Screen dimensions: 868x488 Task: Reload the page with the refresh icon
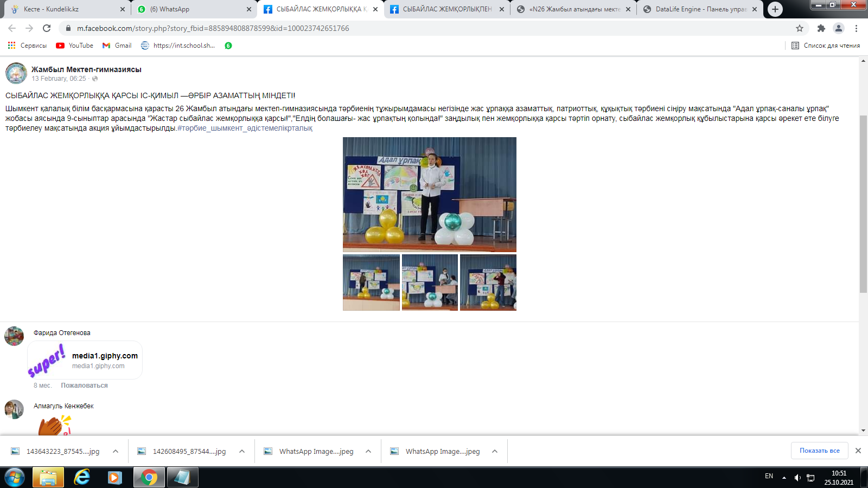coord(47,28)
